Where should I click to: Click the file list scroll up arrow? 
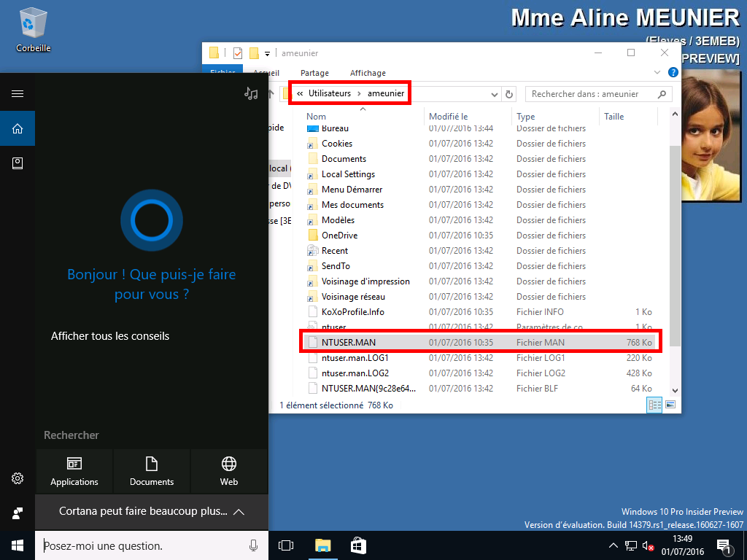(675, 114)
